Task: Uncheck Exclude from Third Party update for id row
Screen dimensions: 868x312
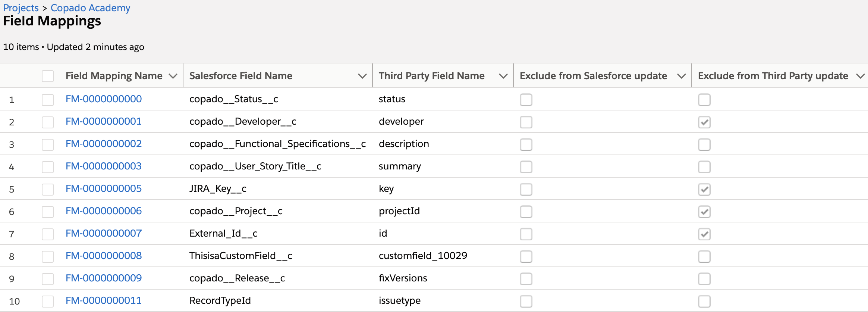Action: (x=704, y=234)
